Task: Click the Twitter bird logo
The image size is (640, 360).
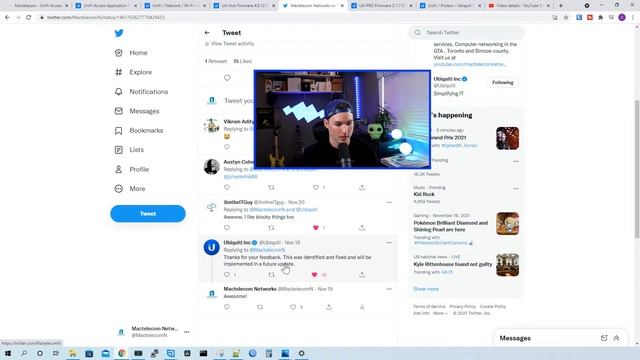Action: click(119, 33)
